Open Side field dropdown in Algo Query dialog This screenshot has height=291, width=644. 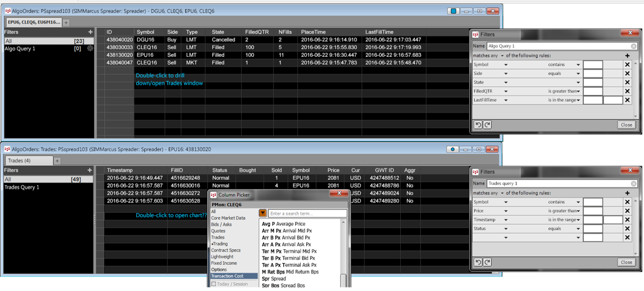tap(506, 74)
